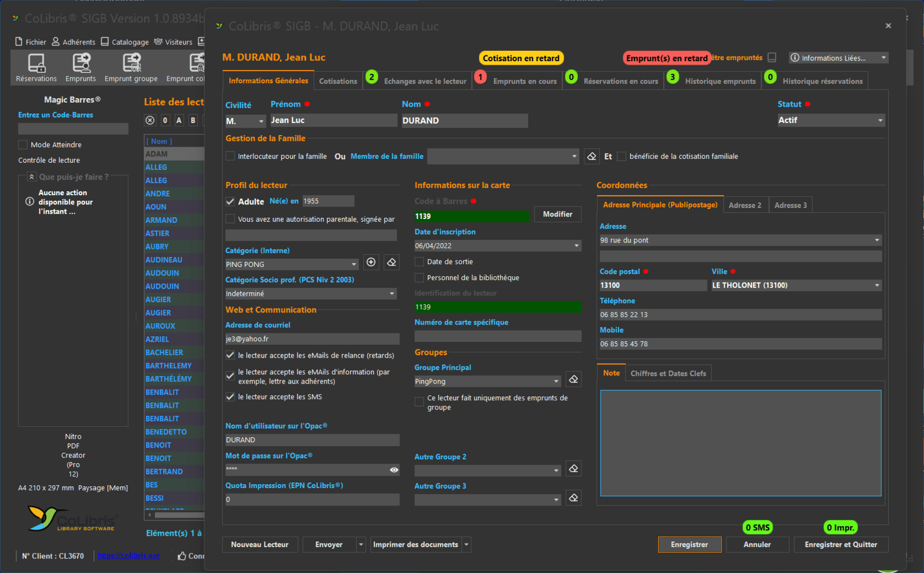Open the Emprunt groupe tool
The width and height of the screenshot is (924, 573).
pos(131,67)
